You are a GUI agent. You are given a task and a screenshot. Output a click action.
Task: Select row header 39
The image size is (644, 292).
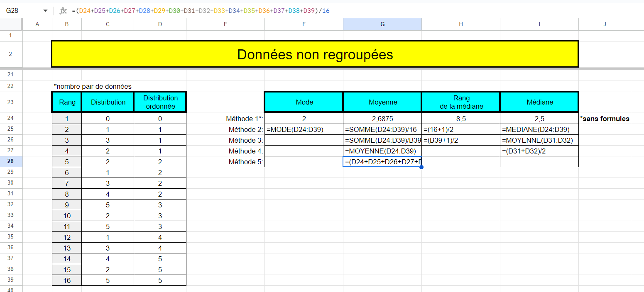point(11,280)
